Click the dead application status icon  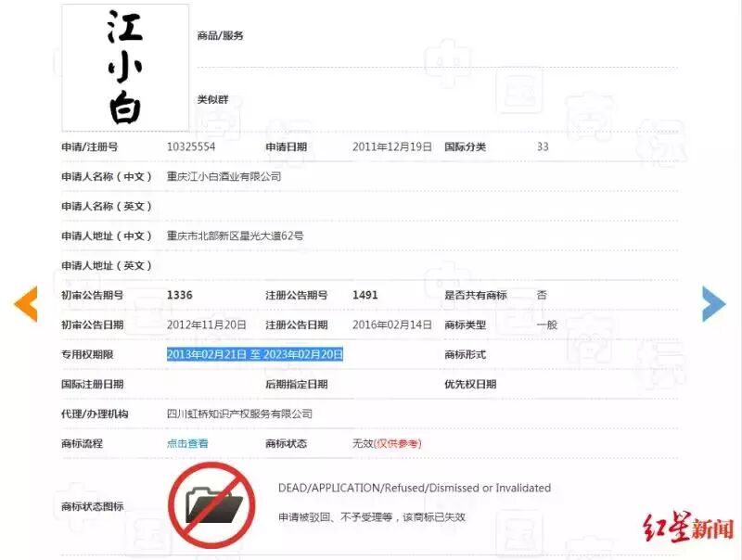click(211, 506)
